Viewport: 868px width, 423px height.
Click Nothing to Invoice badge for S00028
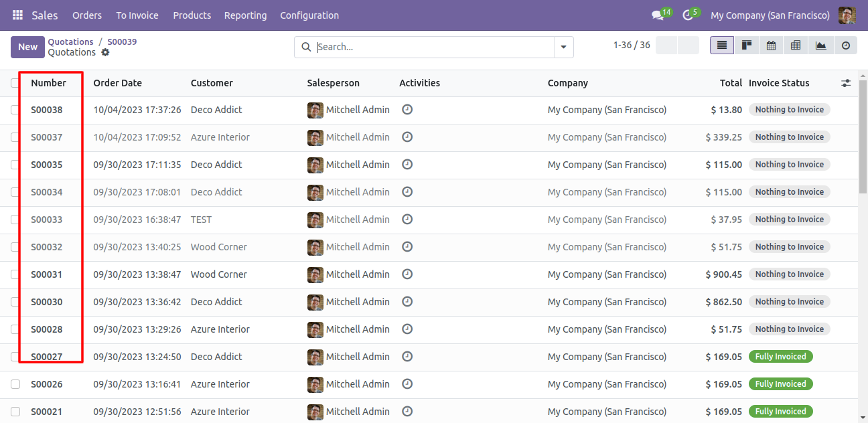789,329
